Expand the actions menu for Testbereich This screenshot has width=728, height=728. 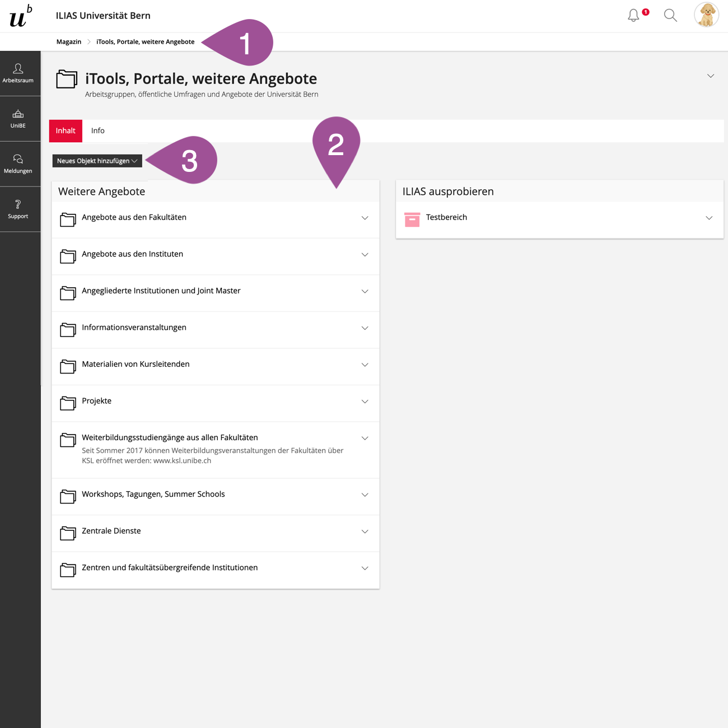click(709, 218)
